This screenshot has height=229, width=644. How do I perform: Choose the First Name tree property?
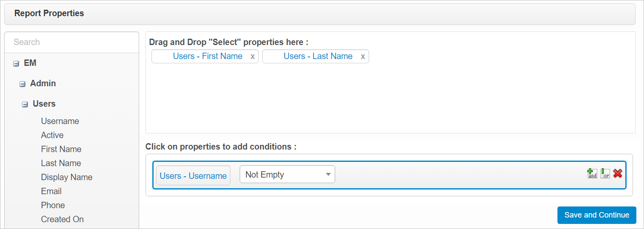[x=61, y=149]
